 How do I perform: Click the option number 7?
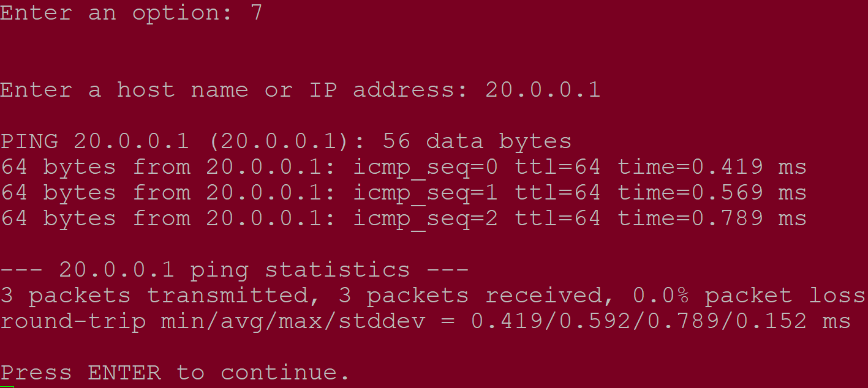[x=257, y=13]
